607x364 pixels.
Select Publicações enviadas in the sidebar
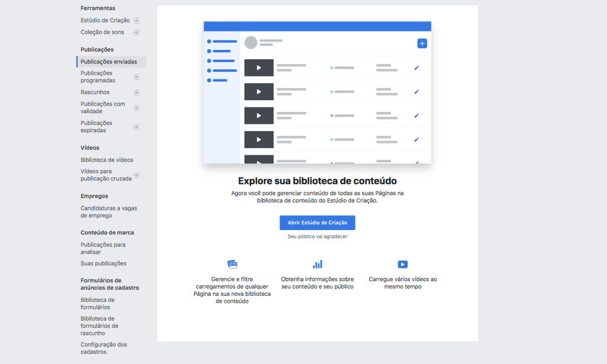pos(112,62)
